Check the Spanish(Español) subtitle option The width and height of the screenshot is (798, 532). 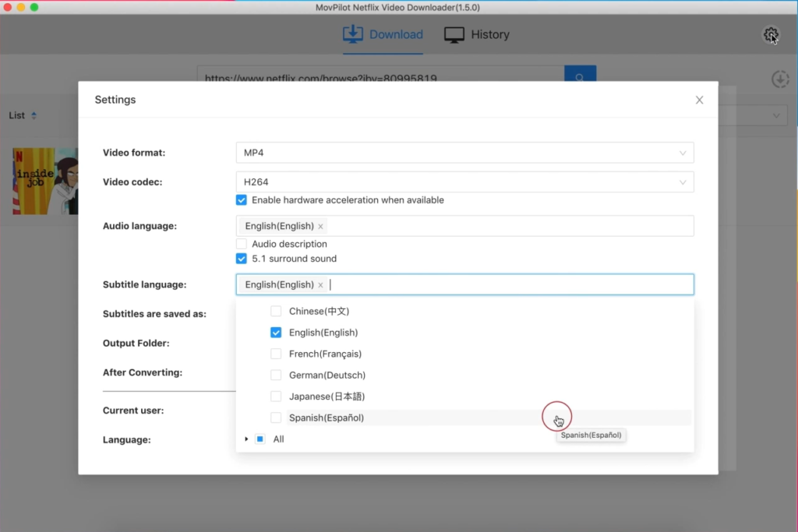[x=276, y=417]
